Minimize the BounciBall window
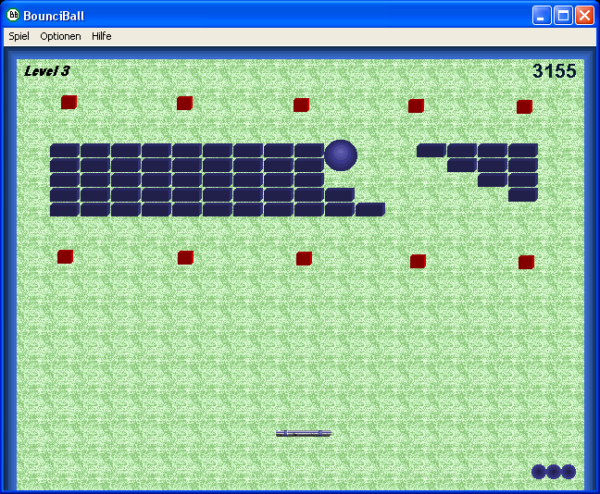The height and width of the screenshot is (494, 600). pos(543,15)
